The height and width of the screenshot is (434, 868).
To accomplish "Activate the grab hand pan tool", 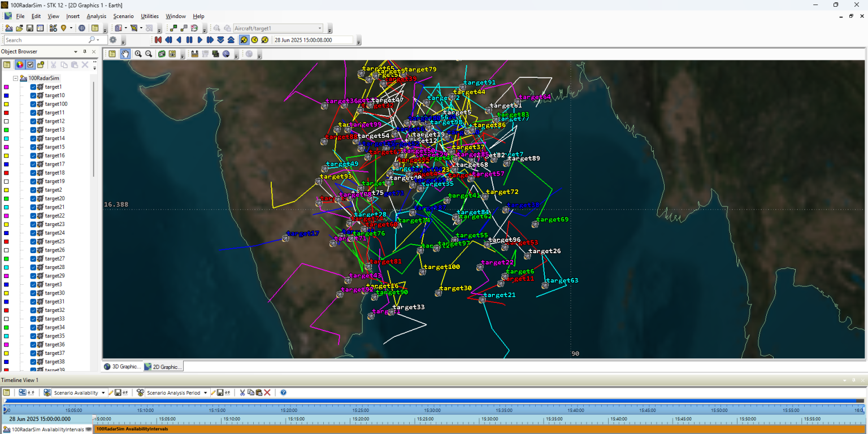I will click(x=125, y=54).
